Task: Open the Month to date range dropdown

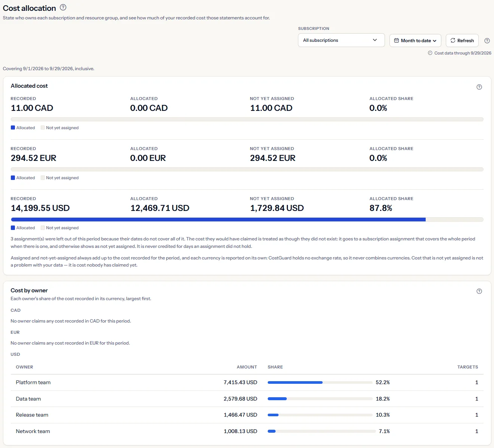Action: pyautogui.click(x=415, y=41)
